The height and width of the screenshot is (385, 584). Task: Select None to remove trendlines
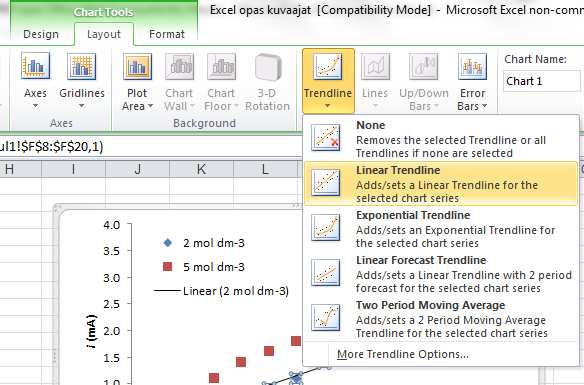click(441, 139)
